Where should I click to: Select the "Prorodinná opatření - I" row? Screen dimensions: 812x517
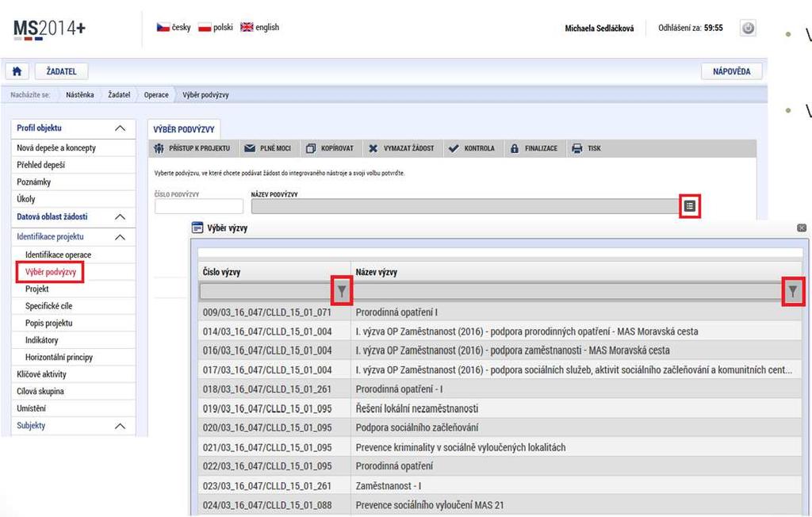click(500, 389)
